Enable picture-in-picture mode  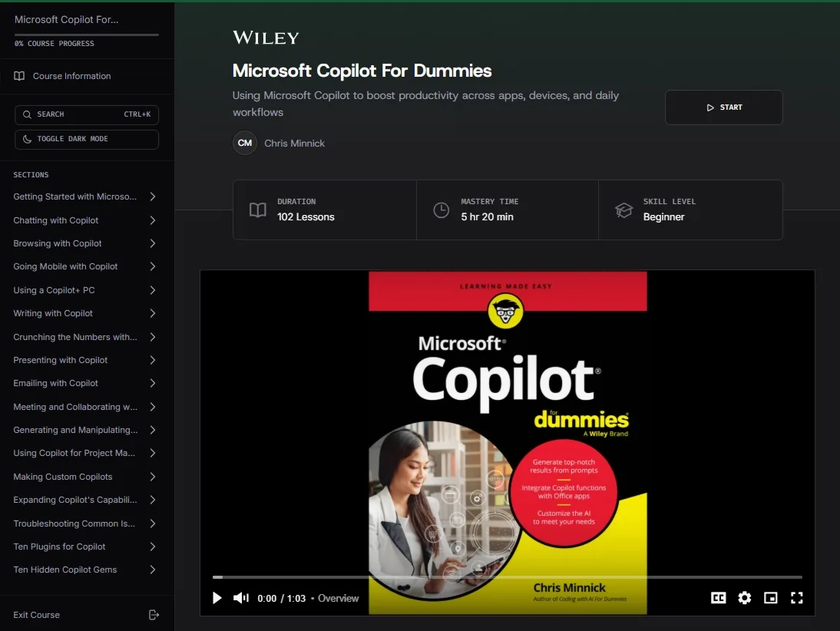[770, 598]
